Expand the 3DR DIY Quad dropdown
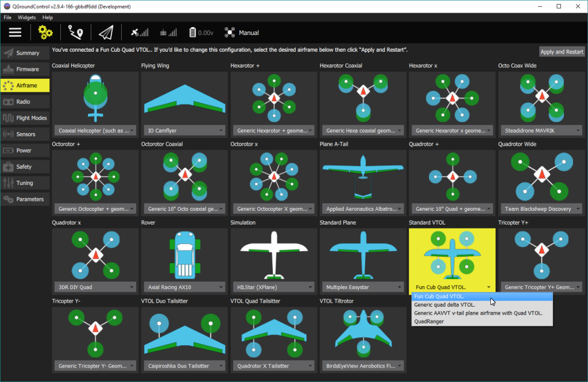588x382 pixels. tap(95, 287)
